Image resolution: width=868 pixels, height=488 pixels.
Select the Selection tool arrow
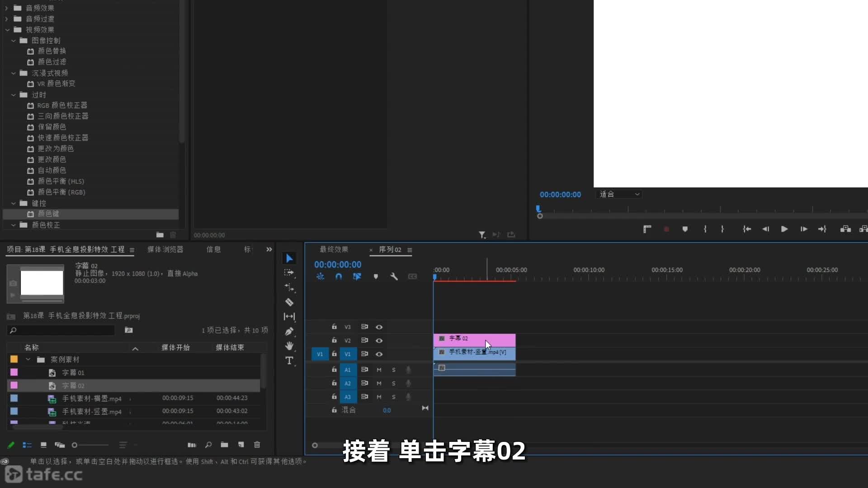289,258
